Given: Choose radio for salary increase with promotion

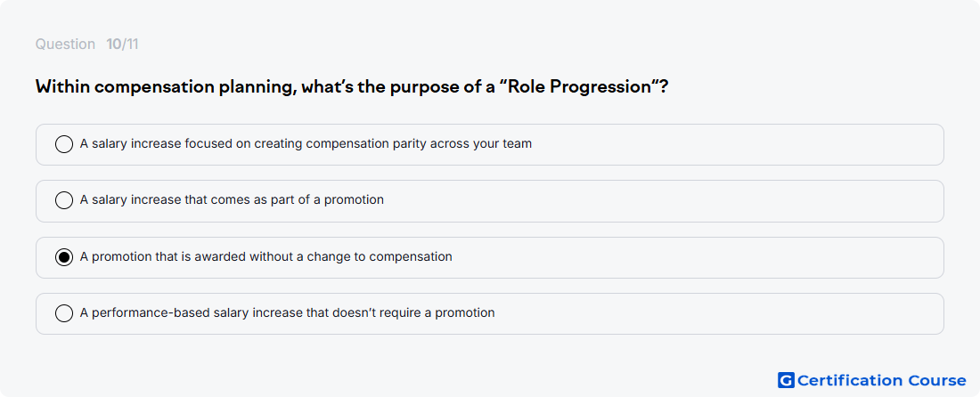Looking at the screenshot, I should 64,200.
